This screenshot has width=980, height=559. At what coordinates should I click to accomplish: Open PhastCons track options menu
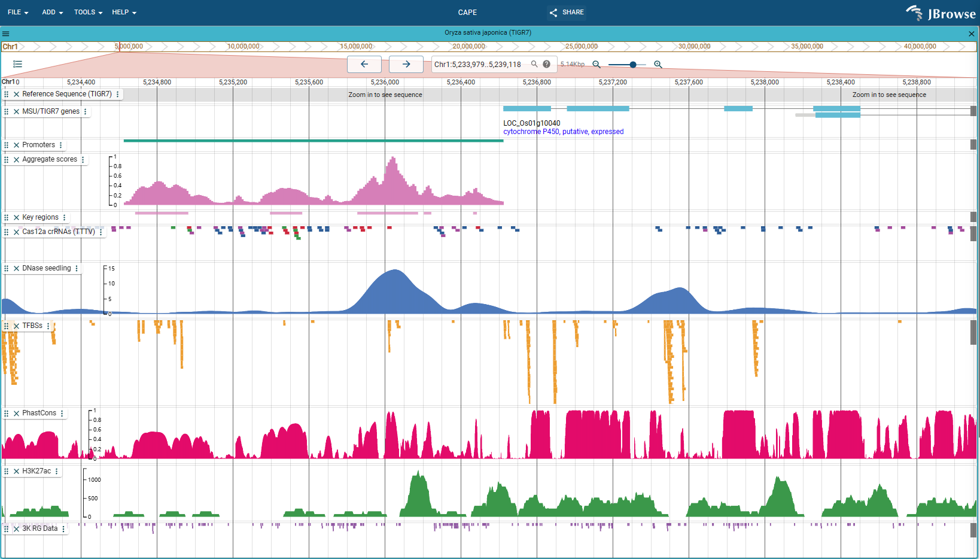[62, 414]
